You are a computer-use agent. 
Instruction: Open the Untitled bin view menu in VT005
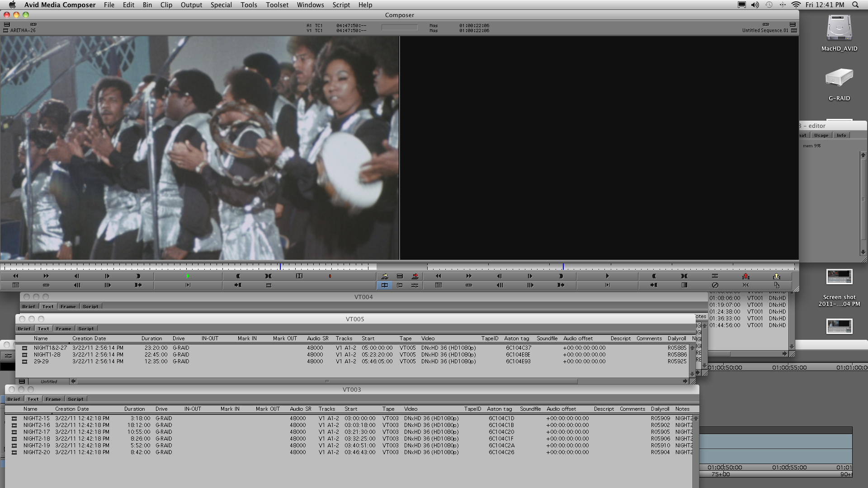(49, 381)
